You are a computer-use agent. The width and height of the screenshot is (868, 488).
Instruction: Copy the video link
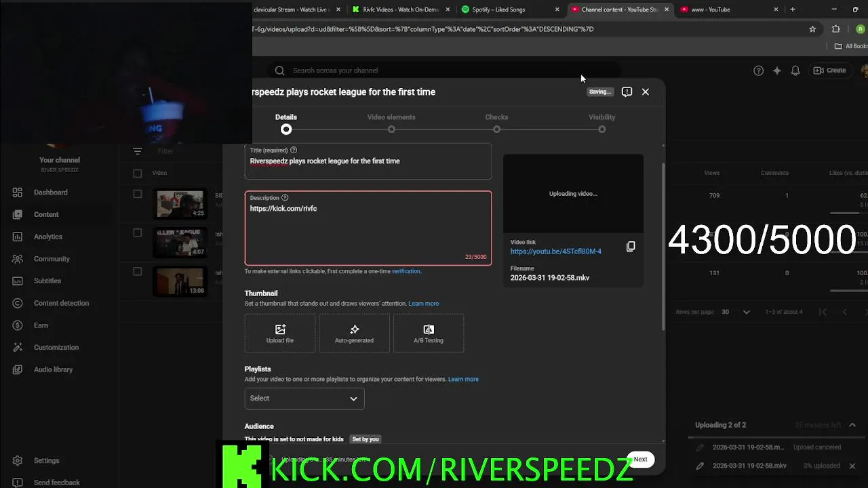[x=631, y=247]
